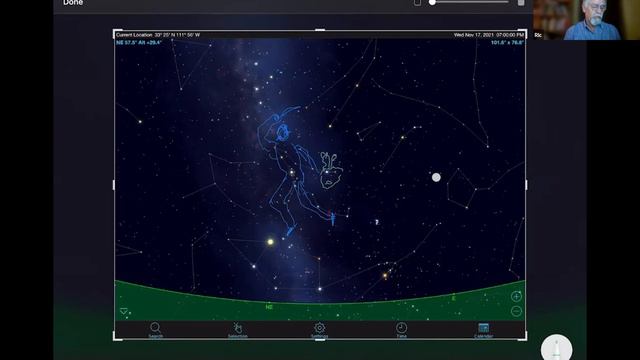Click the 'Current Location' coordinates text

click(x=158, y=35)
